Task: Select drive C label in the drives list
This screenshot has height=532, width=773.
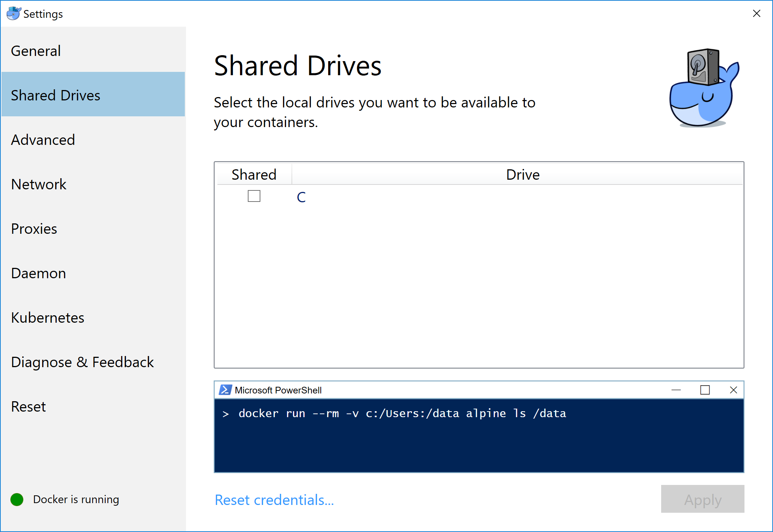Action: pos(301,197)
